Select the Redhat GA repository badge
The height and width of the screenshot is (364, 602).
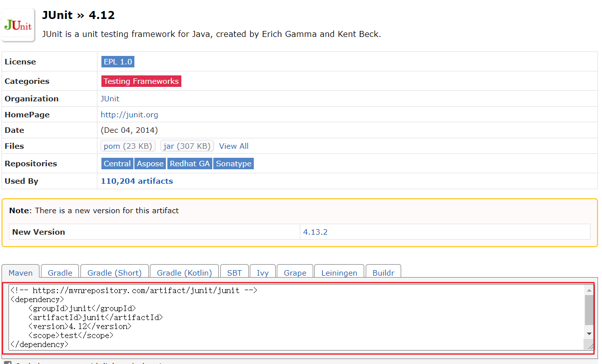190,164
